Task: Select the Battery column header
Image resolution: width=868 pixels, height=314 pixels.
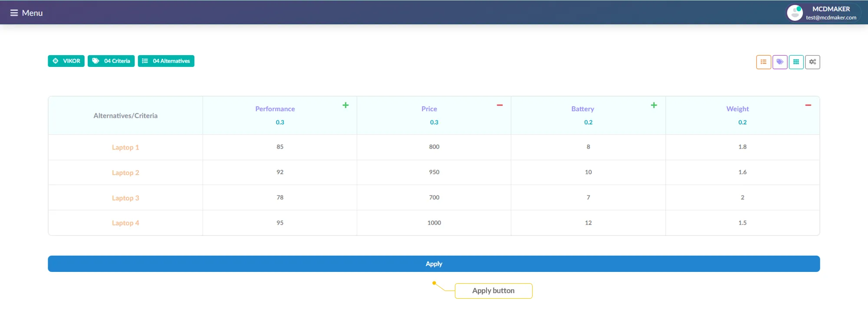Action: (x=582, y=109)
